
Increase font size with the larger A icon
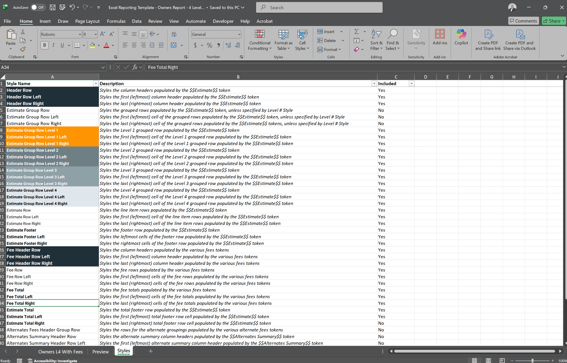[x=102, y=34]
